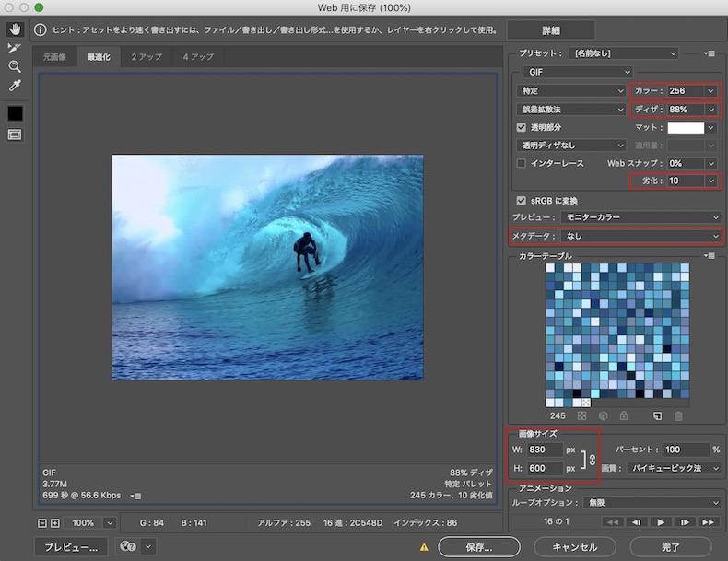
Task: Open the マット color dropdown arrow
Action: [x=710, y=128]
